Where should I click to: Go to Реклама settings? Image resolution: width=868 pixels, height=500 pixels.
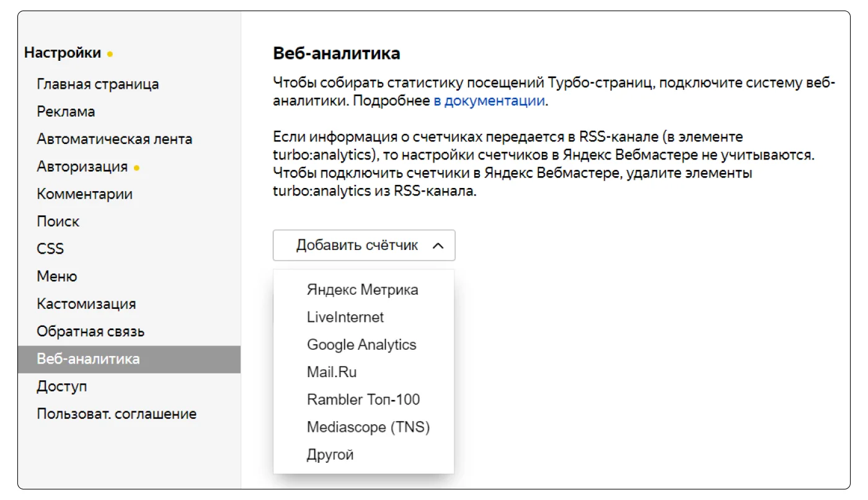pyautogui.click(x=66, y=112)
